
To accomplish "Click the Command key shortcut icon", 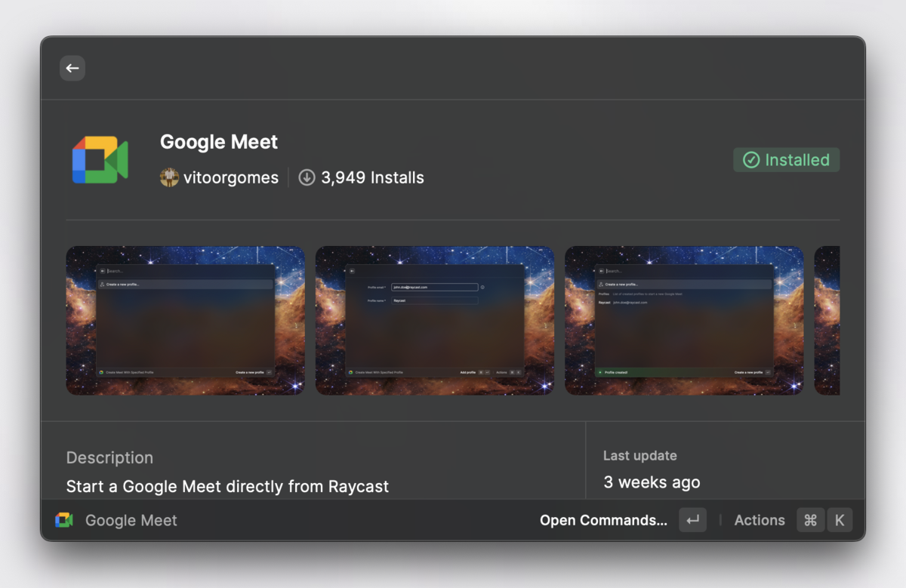I will tap(811, 520).
